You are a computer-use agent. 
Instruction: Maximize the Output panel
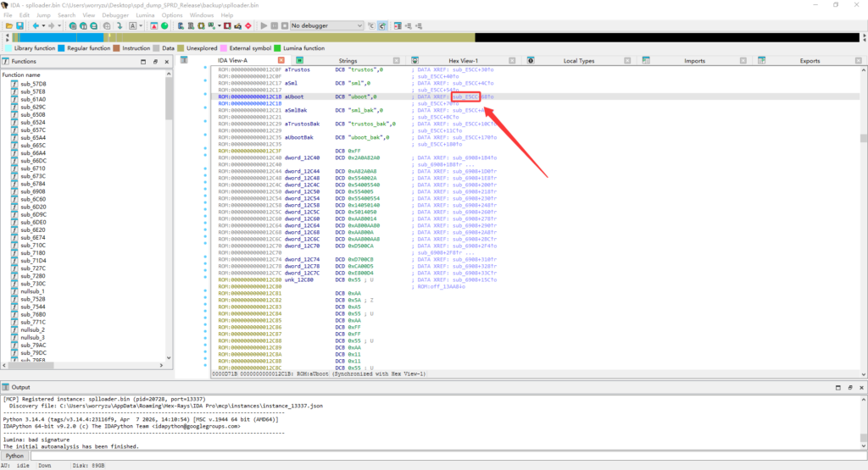[838, 388]
